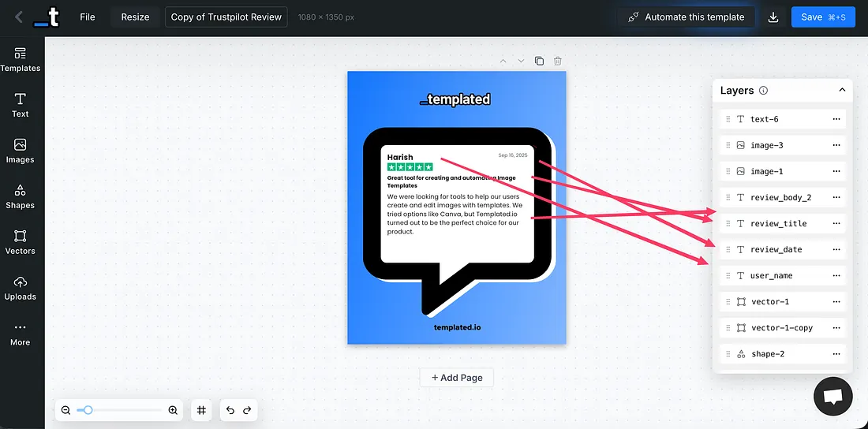Select the vector-1 layer

pos(783,301)
